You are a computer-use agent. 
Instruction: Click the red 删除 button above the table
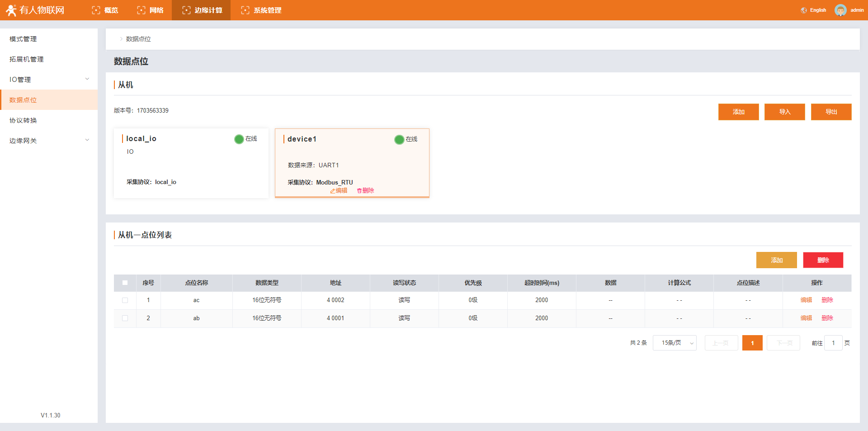tap(823, 260)
